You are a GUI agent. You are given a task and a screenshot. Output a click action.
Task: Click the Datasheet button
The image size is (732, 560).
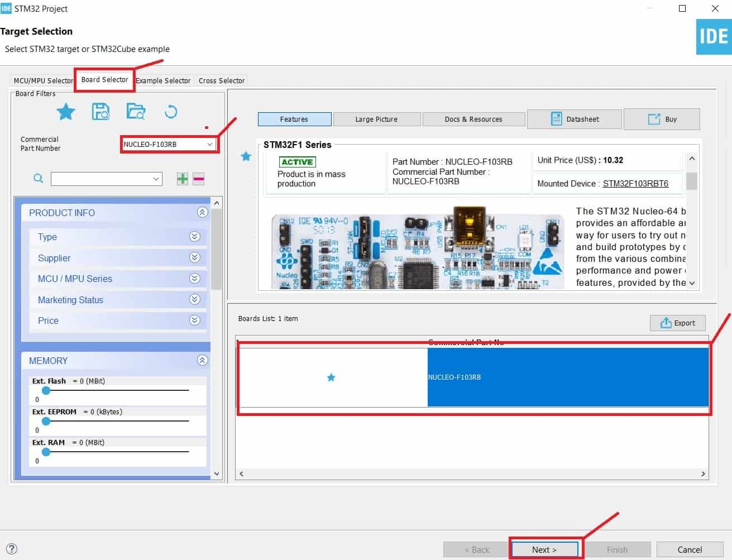click(574, 119)
